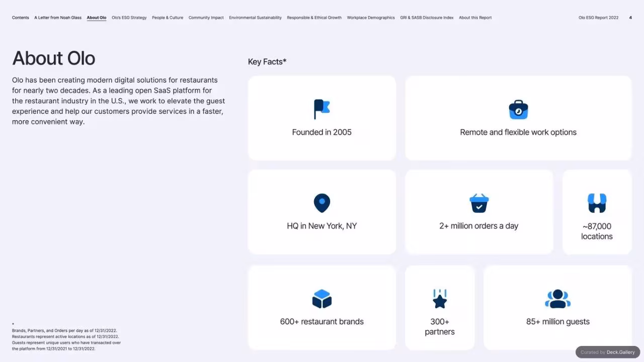Navigate to People & Culture section
This screenshot has height=362, width=644.
click(x=168, y=18)
